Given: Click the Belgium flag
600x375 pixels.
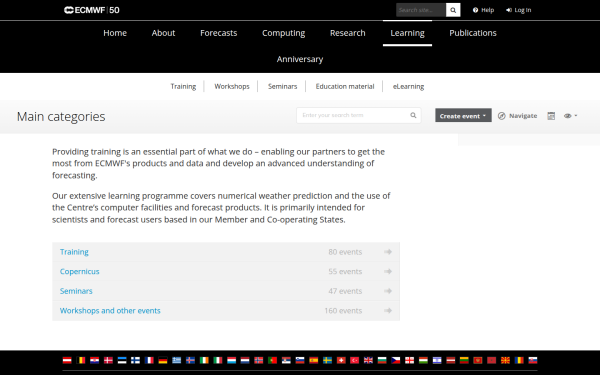Looking at the screenshot, I should (81, 360).
